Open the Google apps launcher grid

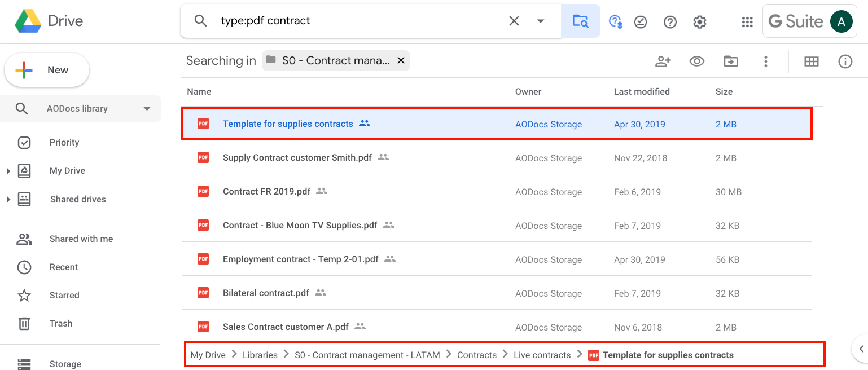[x=747, y=21]
